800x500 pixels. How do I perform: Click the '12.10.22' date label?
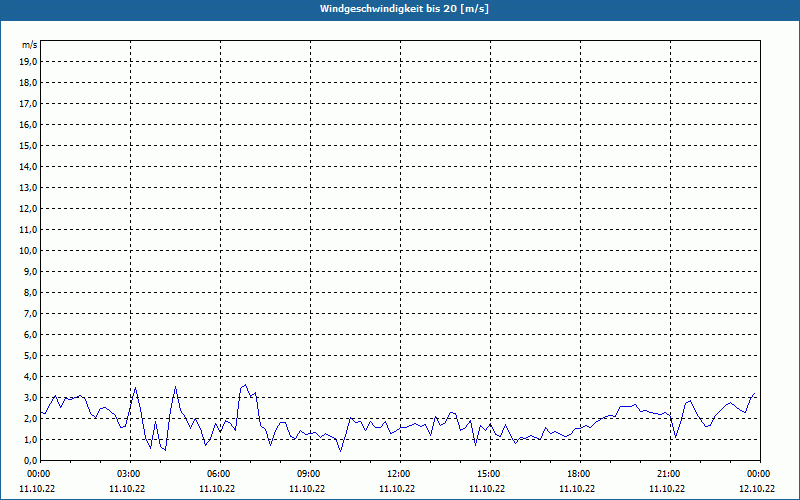(757, 489)
